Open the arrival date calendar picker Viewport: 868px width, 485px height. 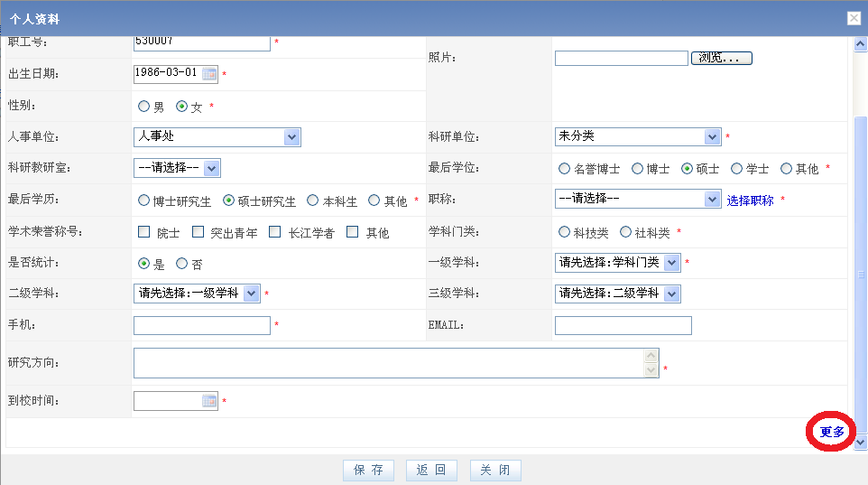(x=209, y=401)
